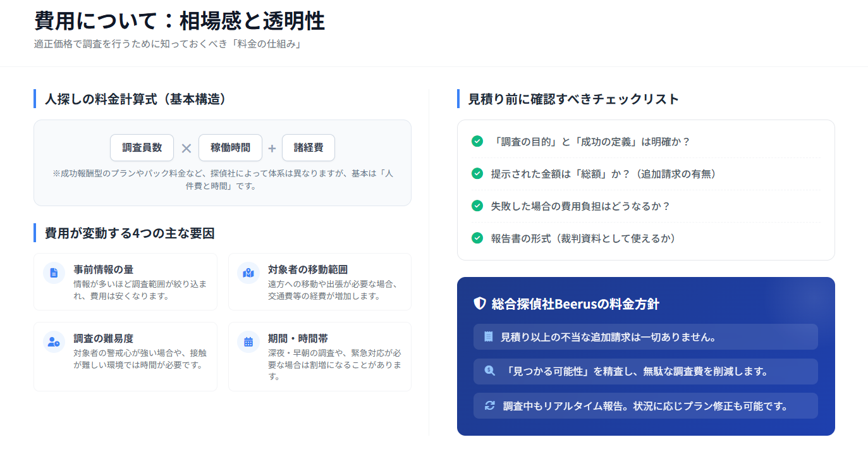Click the green check beside 失敗した場合 item

(477, 206)
